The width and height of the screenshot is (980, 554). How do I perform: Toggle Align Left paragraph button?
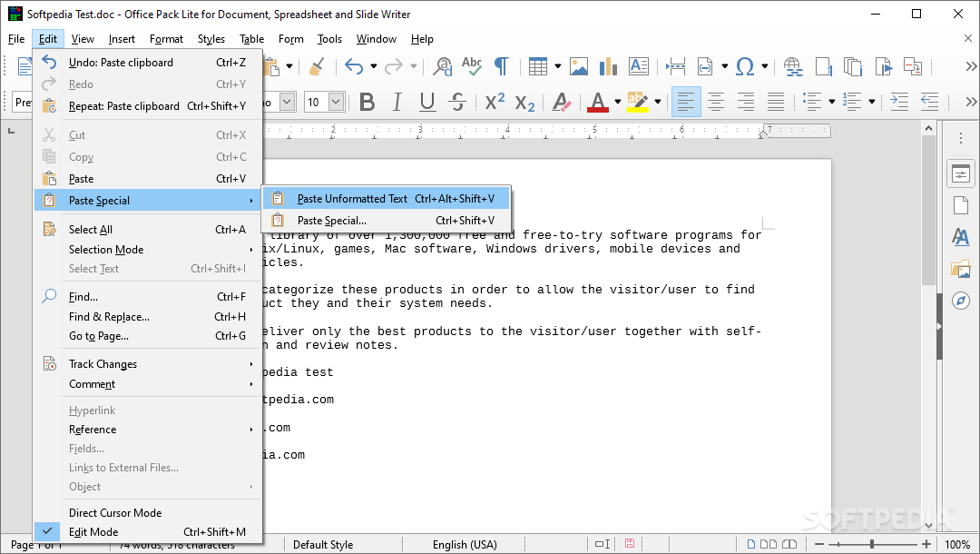686,102
